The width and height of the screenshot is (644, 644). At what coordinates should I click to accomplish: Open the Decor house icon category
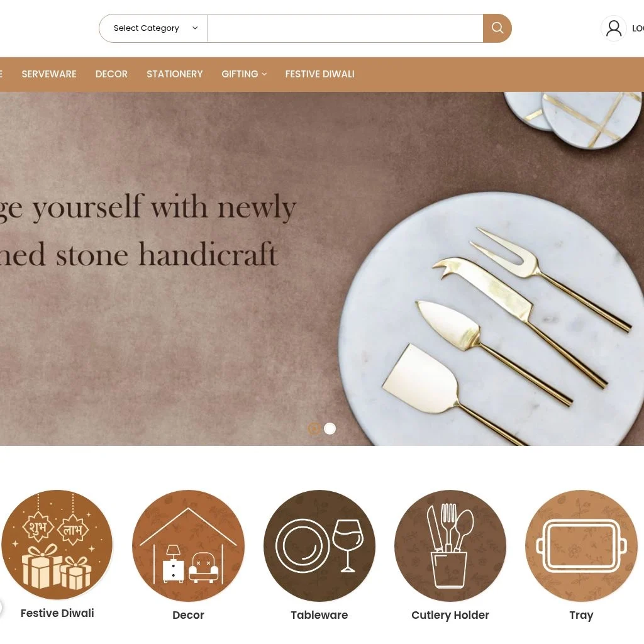coord(188,545)
